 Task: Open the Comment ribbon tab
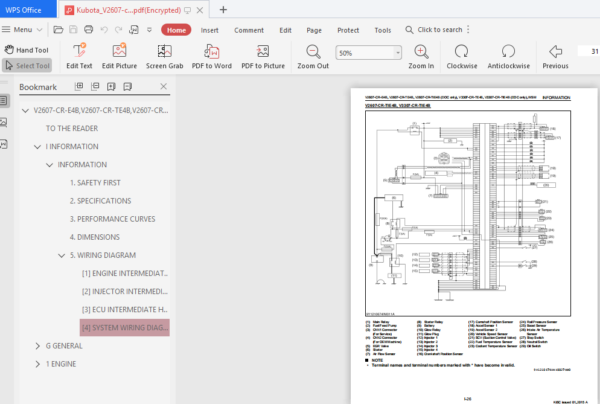249,30
